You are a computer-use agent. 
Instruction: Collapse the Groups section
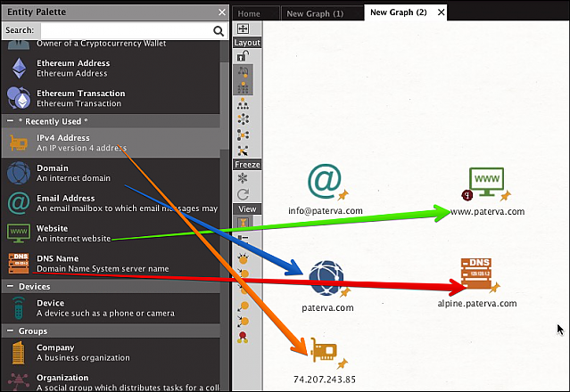(10, 331)
